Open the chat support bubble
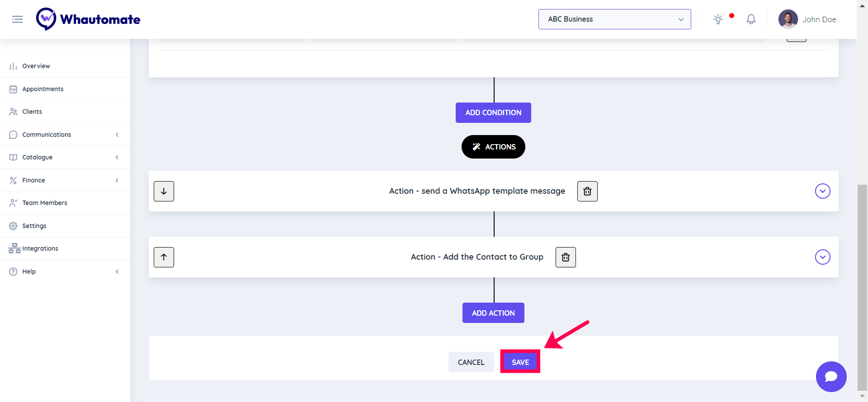The width and height of the screenshot is (868, 402). click(831, 377)
